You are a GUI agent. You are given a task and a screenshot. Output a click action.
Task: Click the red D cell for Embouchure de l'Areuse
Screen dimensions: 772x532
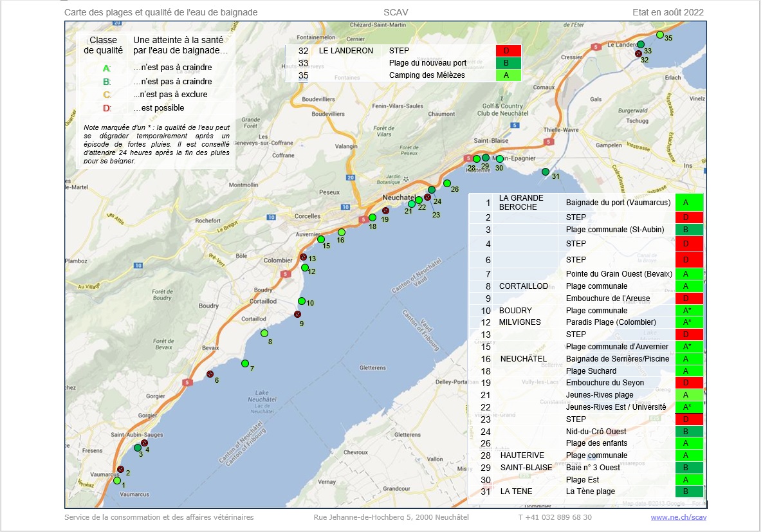click(x=689, y=298)
